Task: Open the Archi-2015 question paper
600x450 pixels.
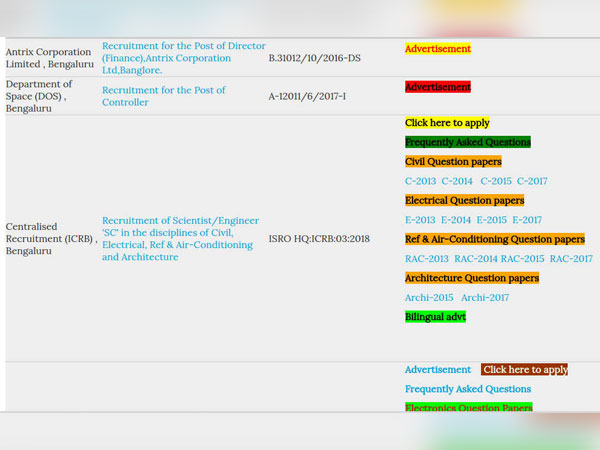Action: 429,297
